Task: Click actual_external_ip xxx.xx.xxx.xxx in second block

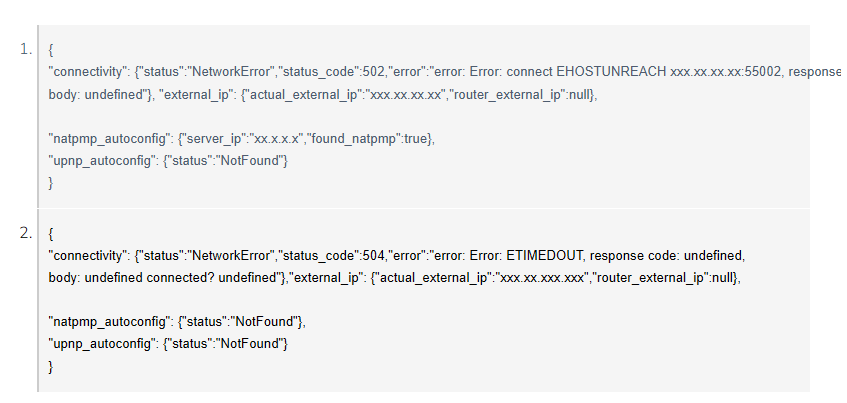Action: (543, 278)
